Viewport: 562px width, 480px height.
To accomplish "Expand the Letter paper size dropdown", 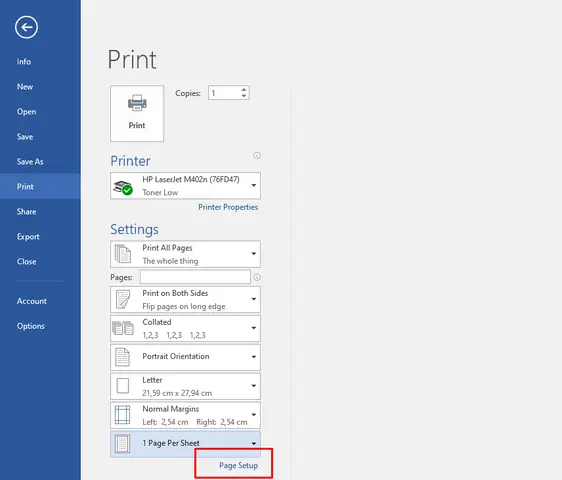I will [185, 386].
